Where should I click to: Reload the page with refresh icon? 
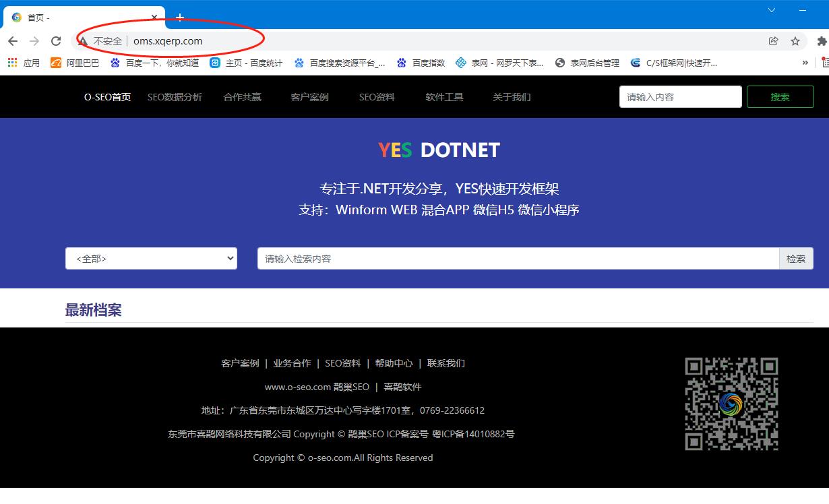[x=56, y=41]
